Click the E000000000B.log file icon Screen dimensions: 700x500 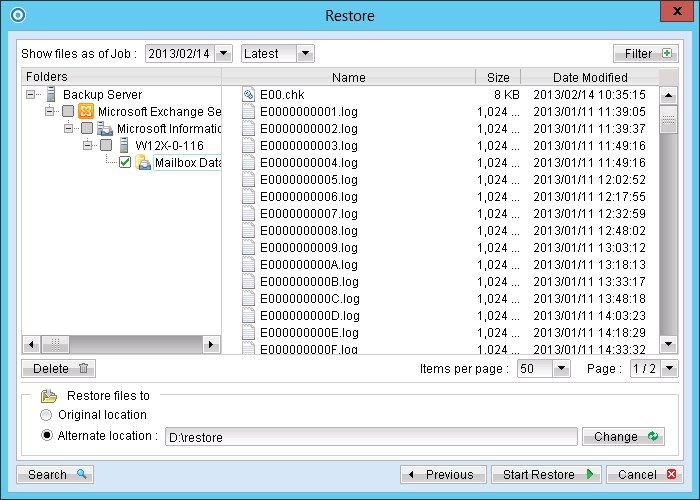coord(248,281)
